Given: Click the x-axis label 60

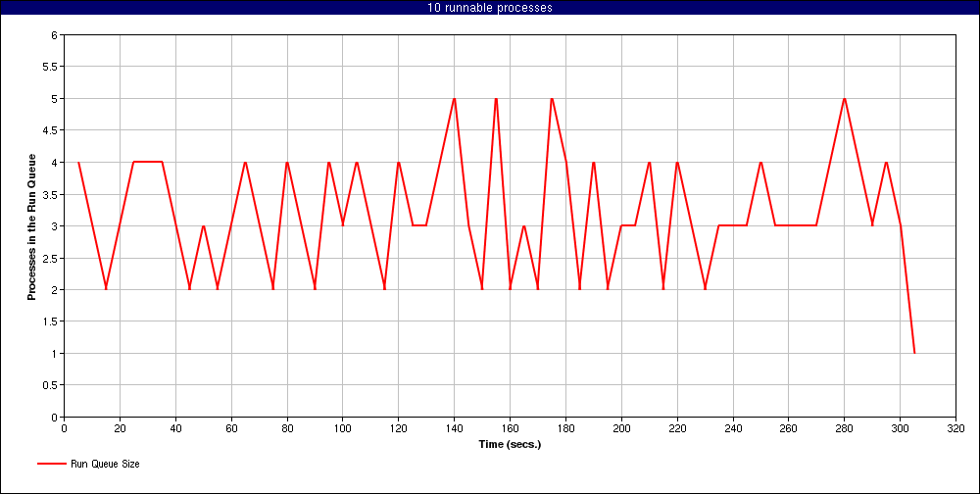Looking at the screenshot, I should click(231, 428).
